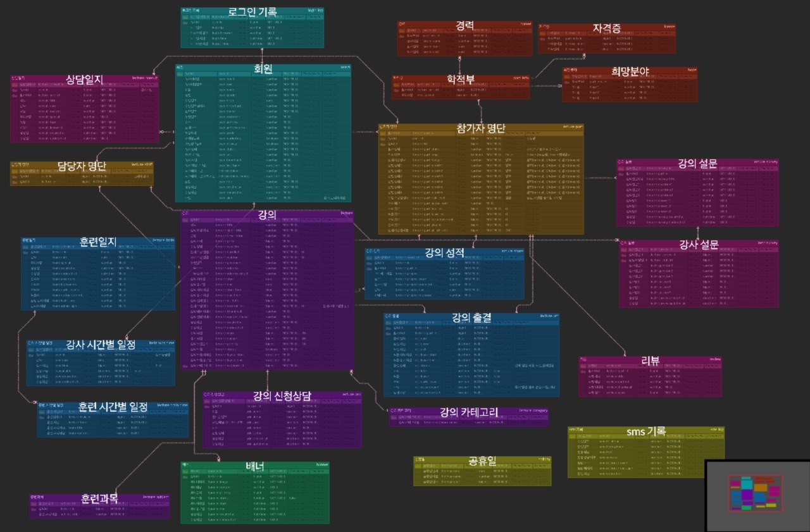This screenshot has width=810, height=532.
Task: Click the minimap viewport rectangle
Action: coord(756,493)
